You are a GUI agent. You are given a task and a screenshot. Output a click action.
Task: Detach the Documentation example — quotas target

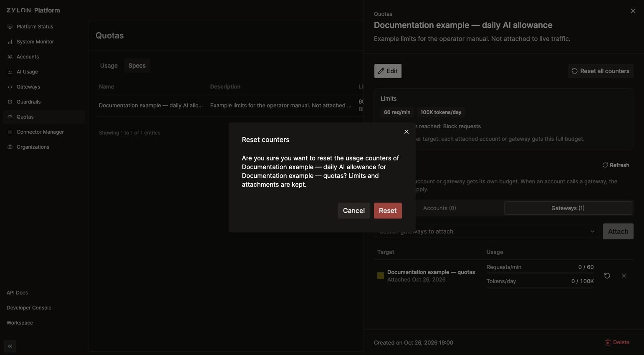pos(624,276)
